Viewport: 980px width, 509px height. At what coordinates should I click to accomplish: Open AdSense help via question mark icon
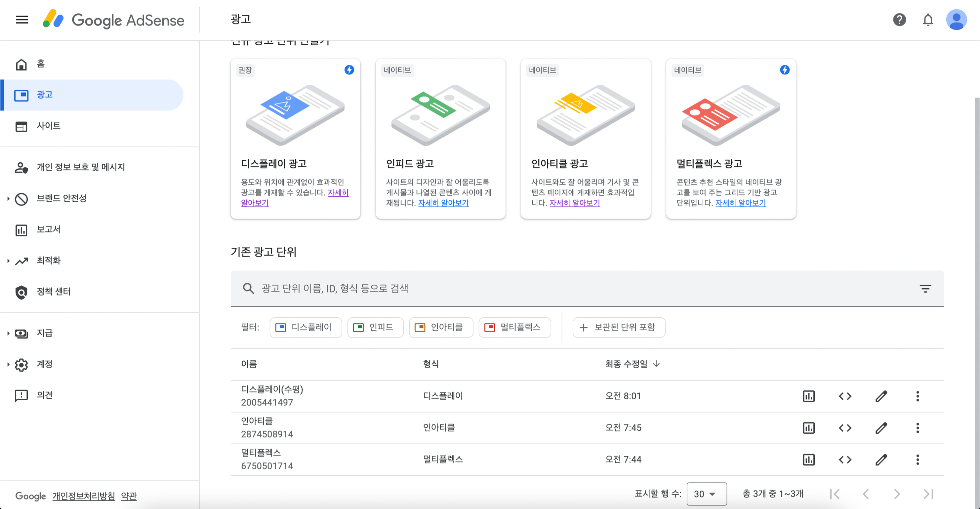899,20
